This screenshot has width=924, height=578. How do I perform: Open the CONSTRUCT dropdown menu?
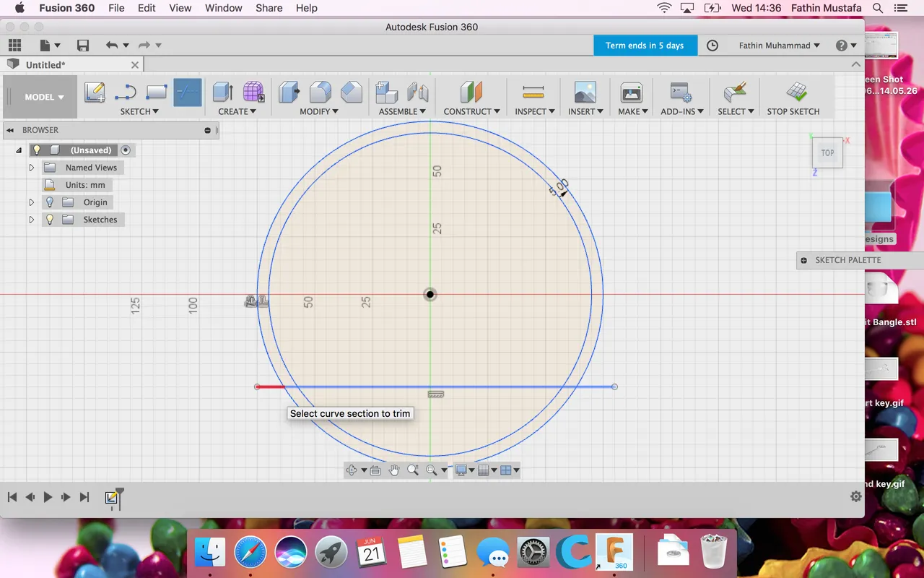click(471, 111)
